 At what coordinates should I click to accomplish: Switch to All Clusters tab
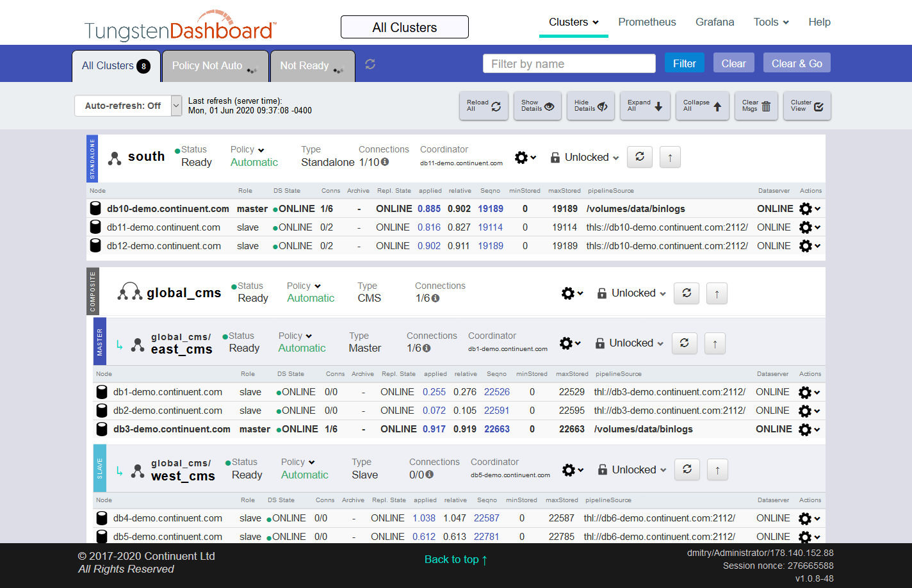pyautogui.click(x=116, y=66)
